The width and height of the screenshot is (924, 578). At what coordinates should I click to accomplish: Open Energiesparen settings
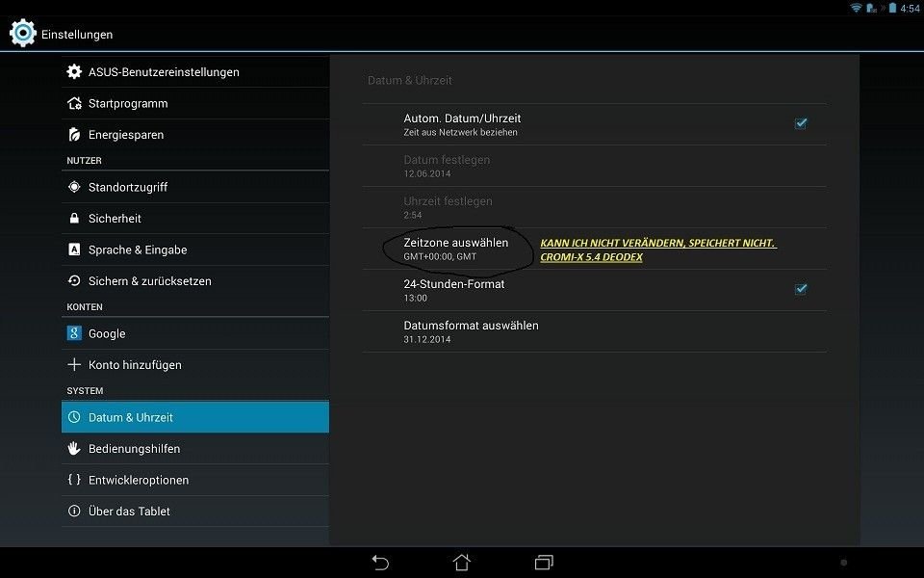click(195, 135)
